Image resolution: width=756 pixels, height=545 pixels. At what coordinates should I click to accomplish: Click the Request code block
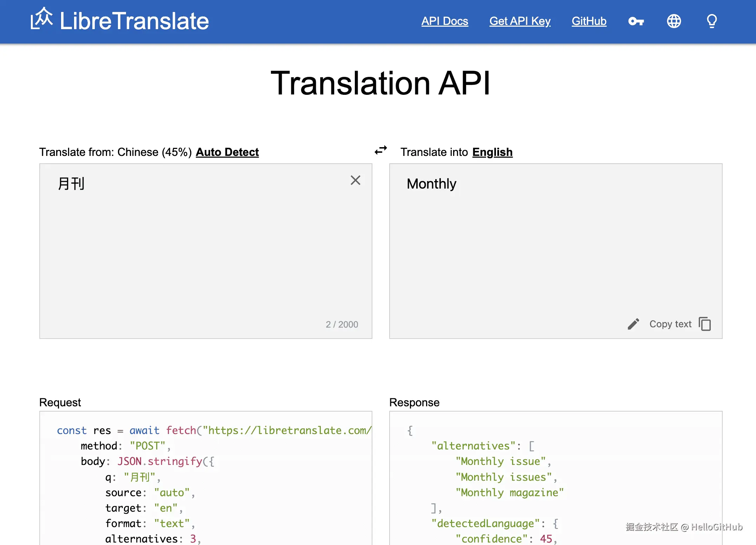pyautogui.click(x=206, y=485)
